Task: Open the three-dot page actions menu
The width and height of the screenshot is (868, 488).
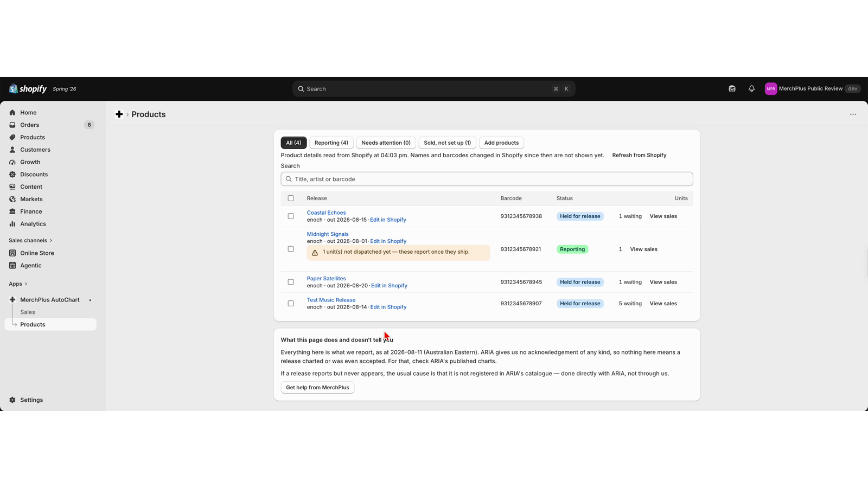Action: [x=853, y=114]
